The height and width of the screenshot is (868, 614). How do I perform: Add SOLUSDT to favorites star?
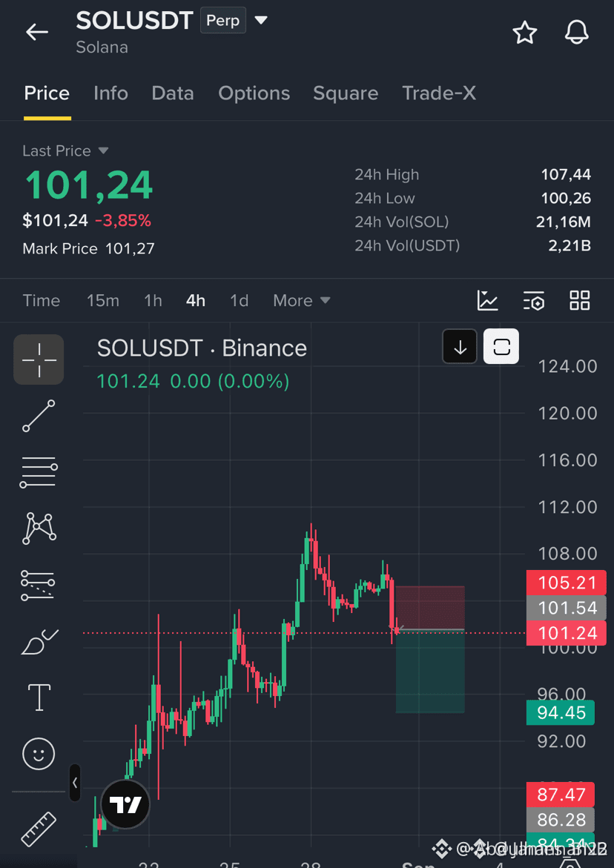click(x=525, y=33)
